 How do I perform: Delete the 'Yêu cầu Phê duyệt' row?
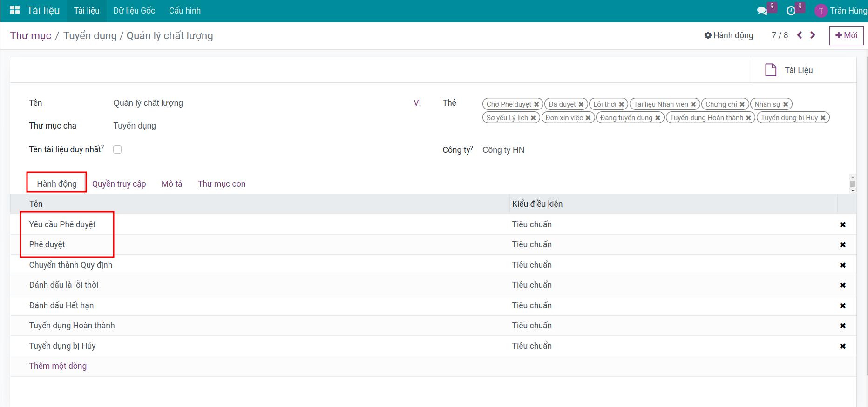(842, 224)
